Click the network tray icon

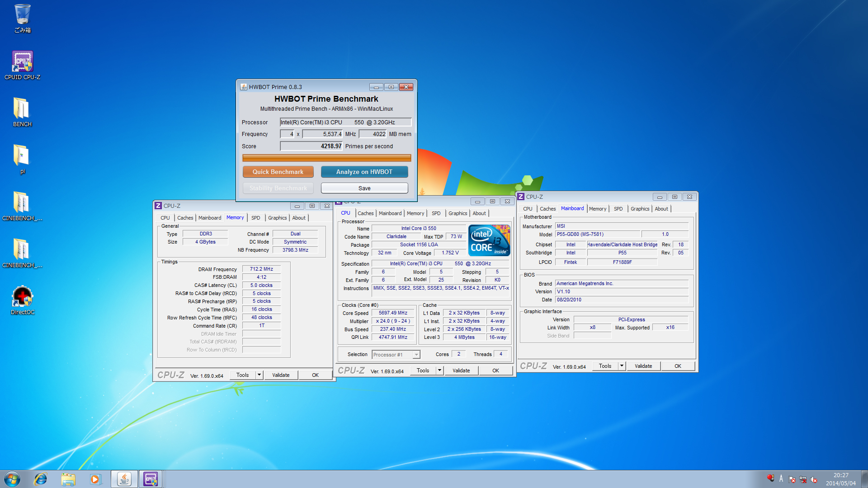tap(803, 480)
